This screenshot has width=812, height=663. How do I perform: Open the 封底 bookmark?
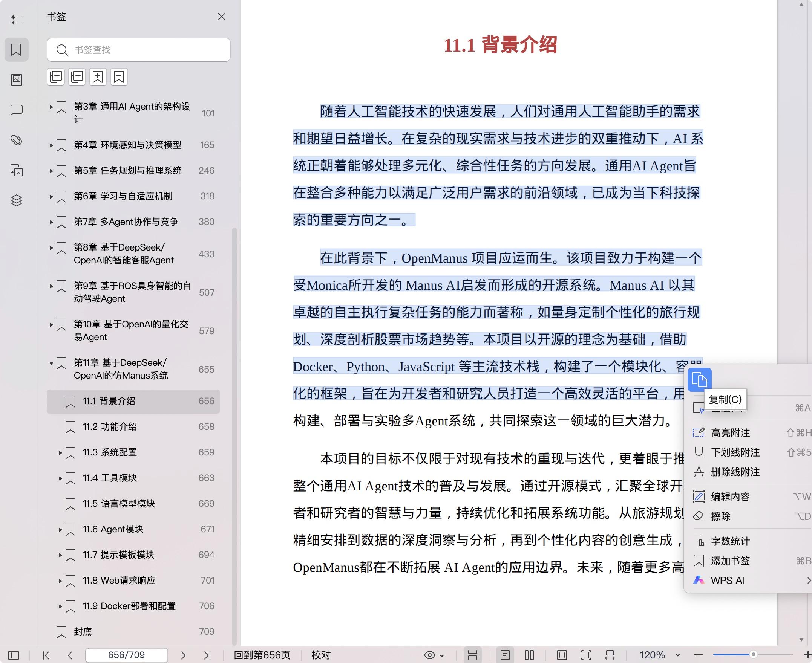point(133,632)
